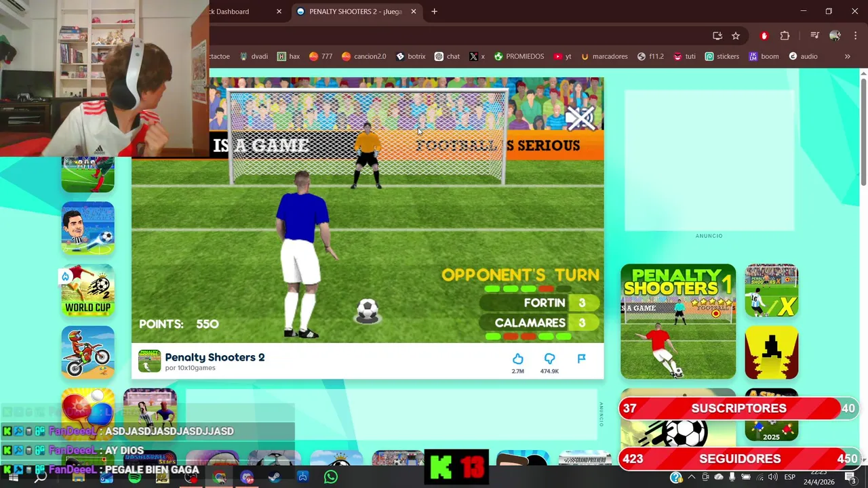868x488 pixels.
Task: Open Chrome's three-dot menu
Action: [x=855, y=36]
